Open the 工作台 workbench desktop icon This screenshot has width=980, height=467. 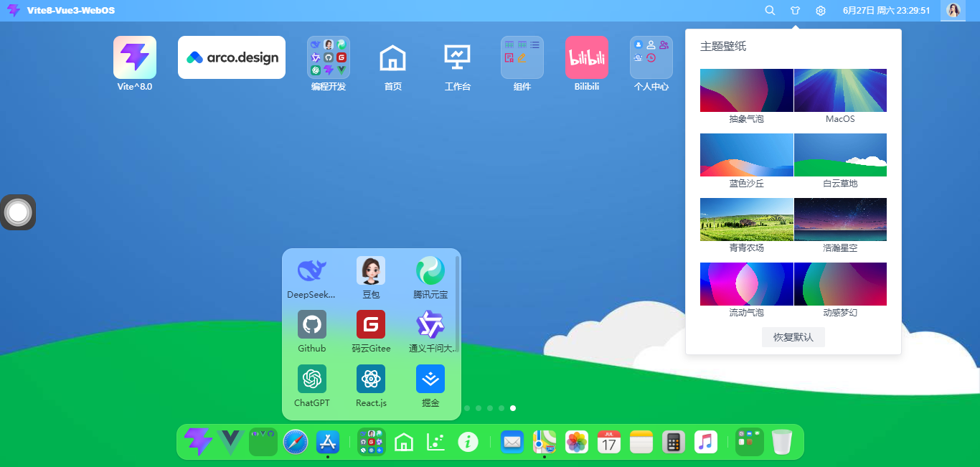click(x=458, y=57)
